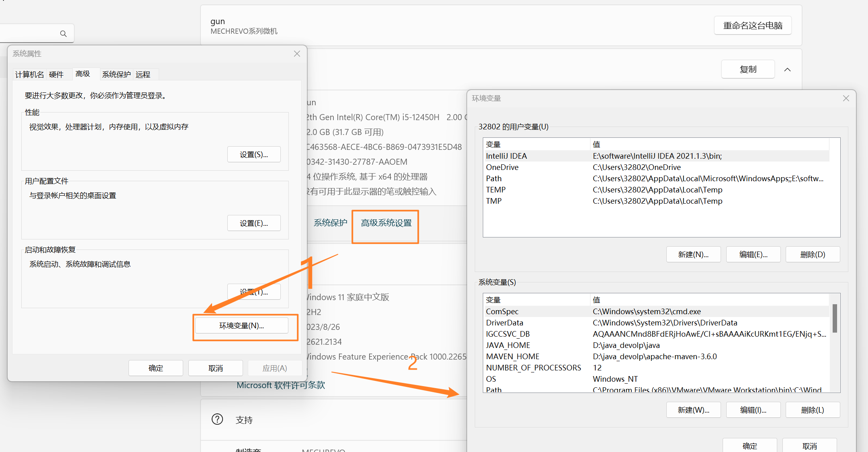
Task: Collapse the device specs chevron
Action: [x=787, y=70]
